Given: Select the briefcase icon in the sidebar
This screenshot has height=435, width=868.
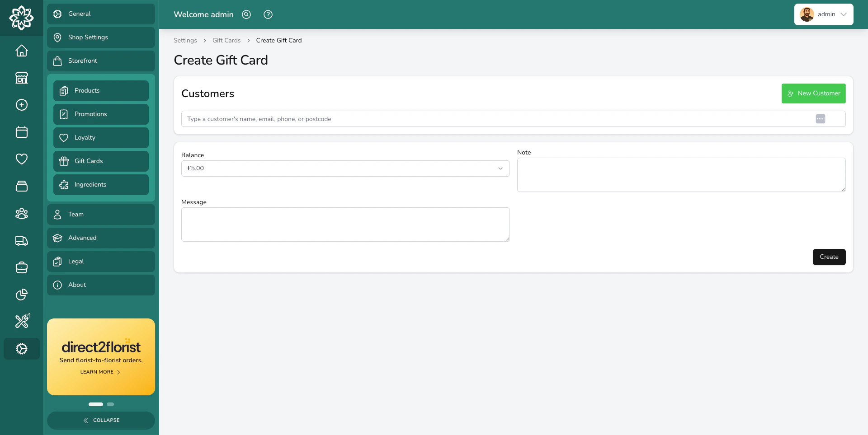Looking at the screenshot, I should click(21, 267).
